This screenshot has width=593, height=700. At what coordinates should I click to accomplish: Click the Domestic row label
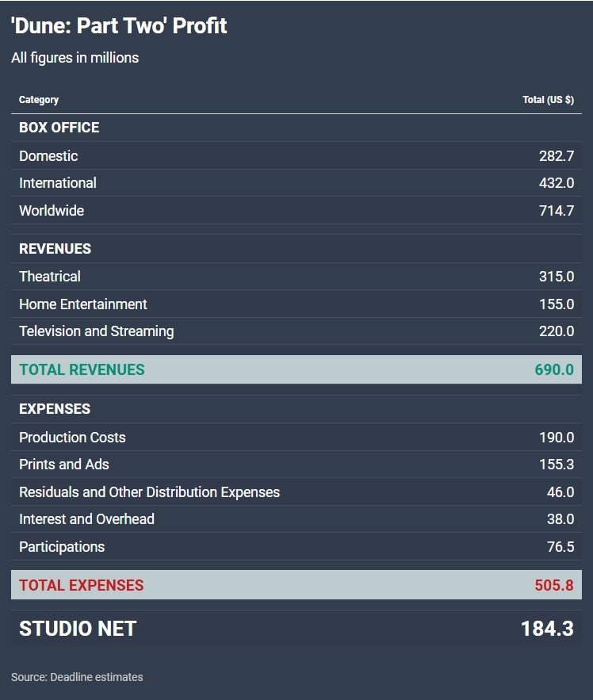point(48,156)
